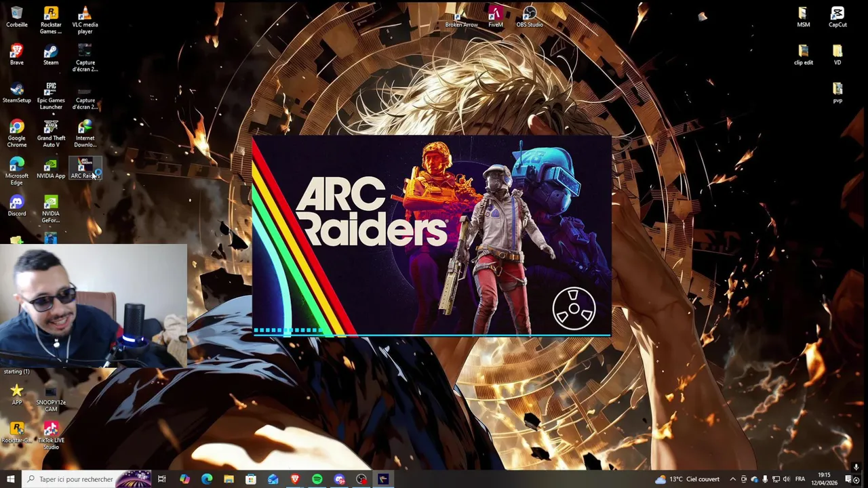This screenshot has height=488, width=868.
Task: Open Epic Games Launcher shortcut
Action: [x=51, y=96]
